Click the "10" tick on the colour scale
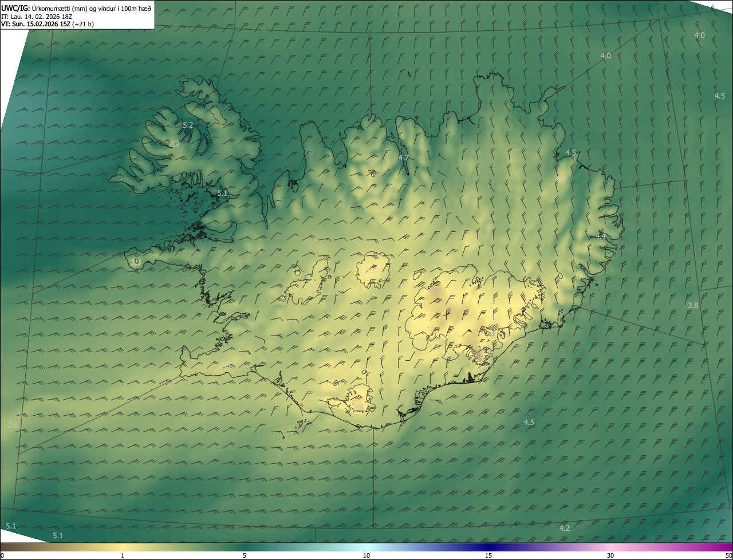Screen dimensions: 733x560 pyautogui.click(x=366, y=556)
